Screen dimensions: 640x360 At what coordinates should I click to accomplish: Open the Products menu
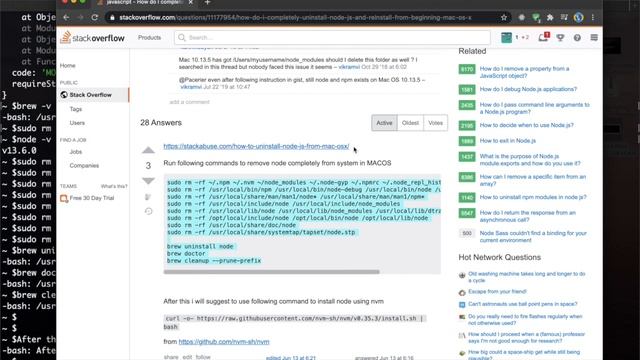click(x=149, y=38)
